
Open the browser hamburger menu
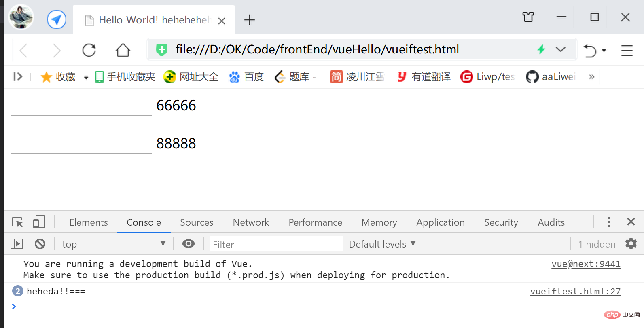(627, 50)
